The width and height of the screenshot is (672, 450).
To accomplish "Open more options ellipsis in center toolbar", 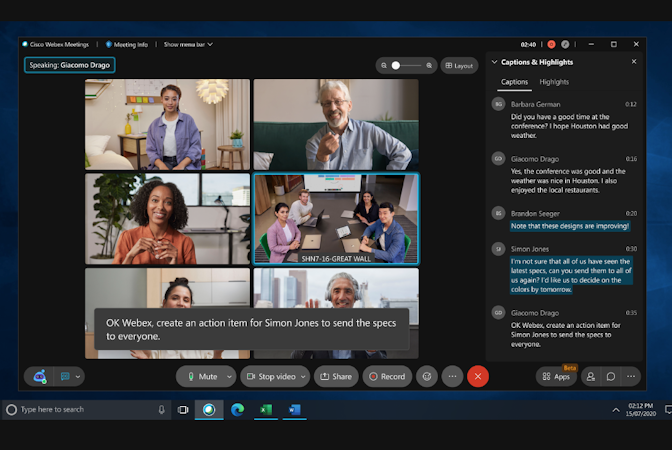I will coord(452,377).
